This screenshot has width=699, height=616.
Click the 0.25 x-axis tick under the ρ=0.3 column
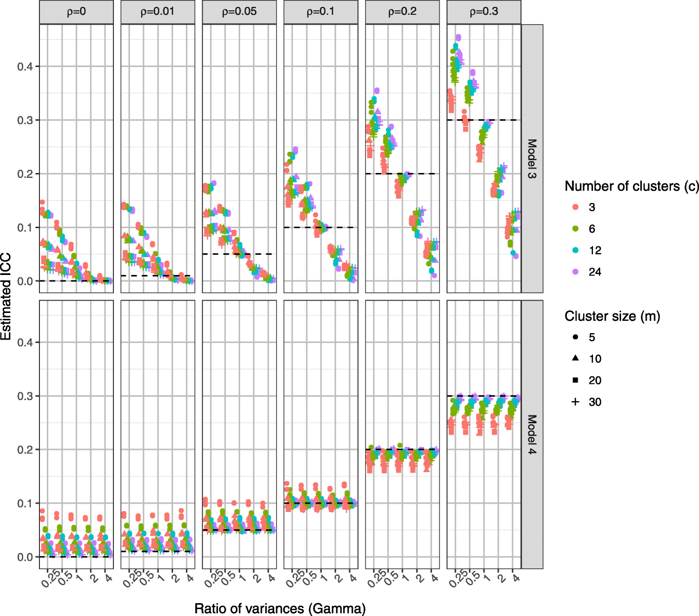coord(458,579)
